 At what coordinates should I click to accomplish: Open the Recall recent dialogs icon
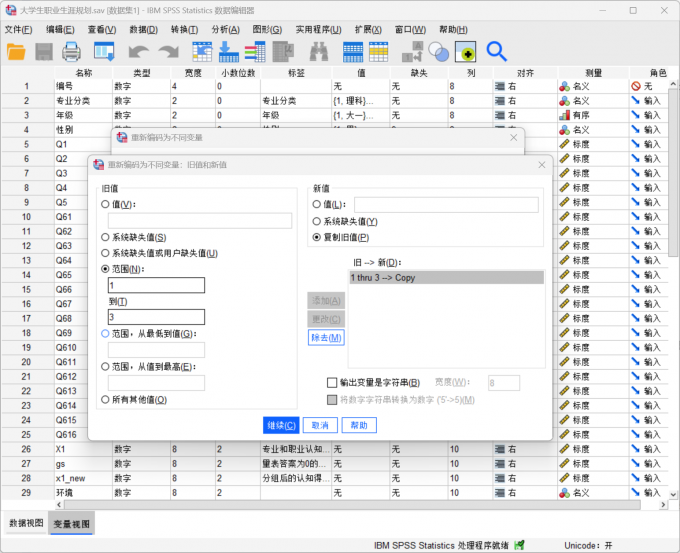pos(104,52)
